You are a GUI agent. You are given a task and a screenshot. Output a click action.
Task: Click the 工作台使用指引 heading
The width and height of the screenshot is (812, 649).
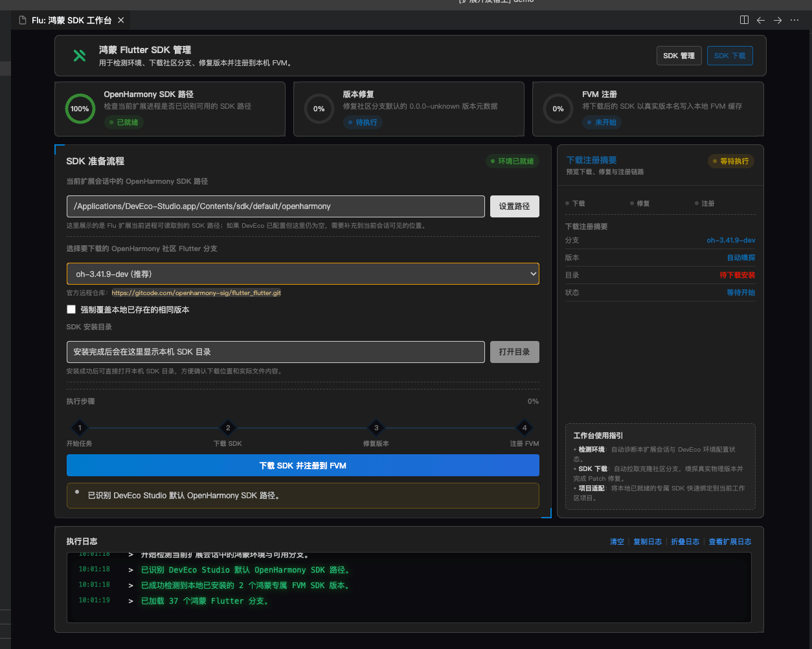598,435
